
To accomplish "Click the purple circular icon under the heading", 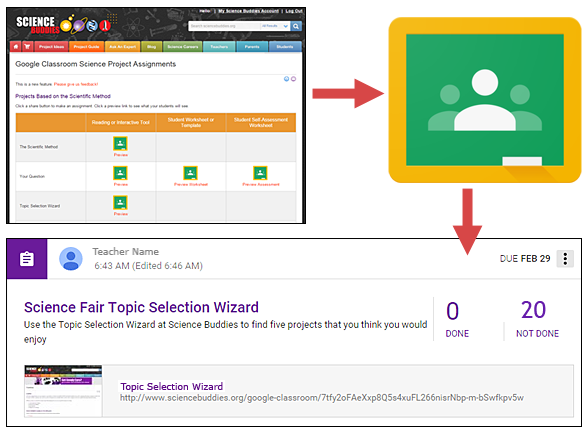I will pos(293,79).
